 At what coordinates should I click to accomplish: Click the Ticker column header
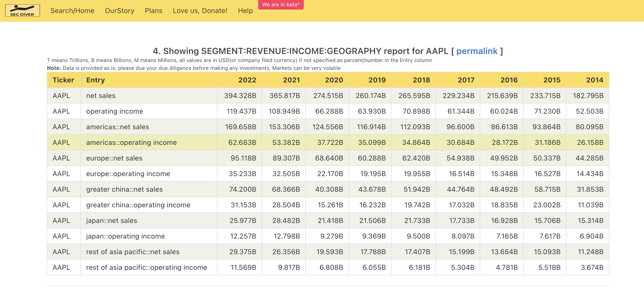[x=63, y=80]
